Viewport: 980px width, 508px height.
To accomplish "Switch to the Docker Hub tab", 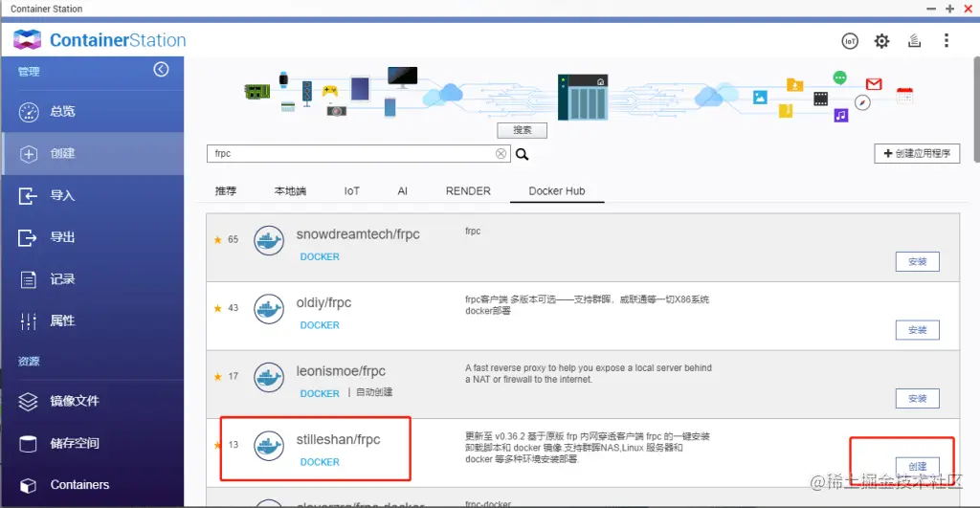I will (x=557, y=191).
